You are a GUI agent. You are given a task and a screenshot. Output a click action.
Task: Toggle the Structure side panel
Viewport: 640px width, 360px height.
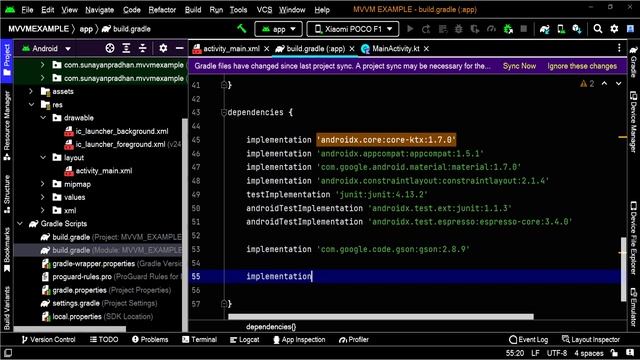click(x=7, y=194)
